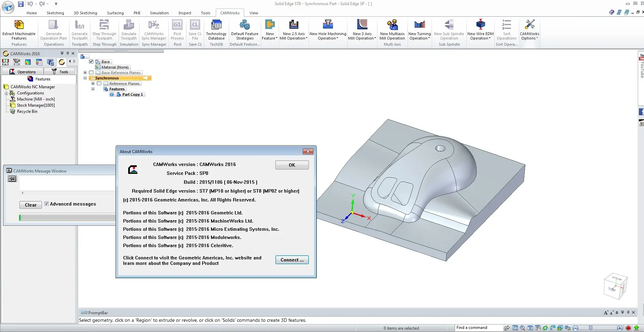Click the Undo arrow icon
644x332 pixels.
pyautogui.click(x=30, y=4)
